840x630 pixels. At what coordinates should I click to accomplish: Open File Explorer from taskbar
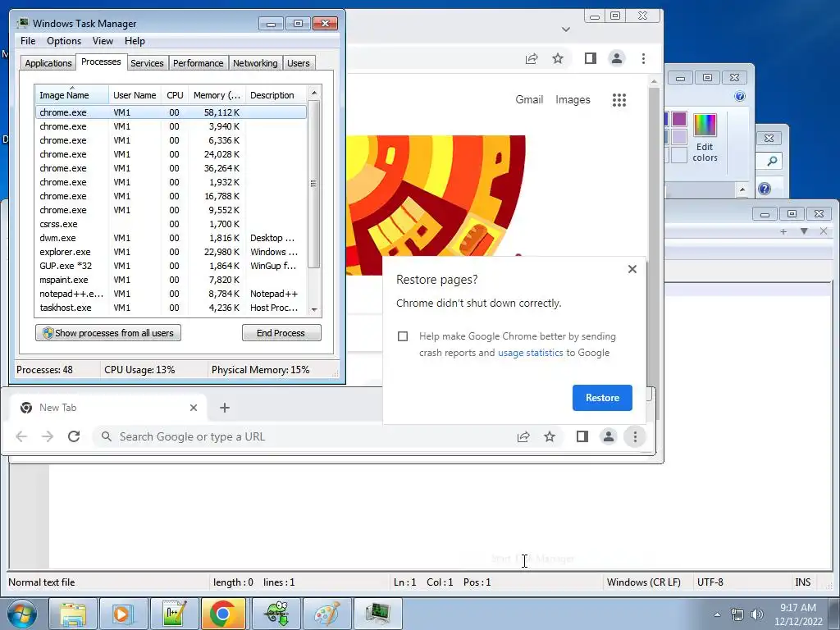(x=73, y=614)
